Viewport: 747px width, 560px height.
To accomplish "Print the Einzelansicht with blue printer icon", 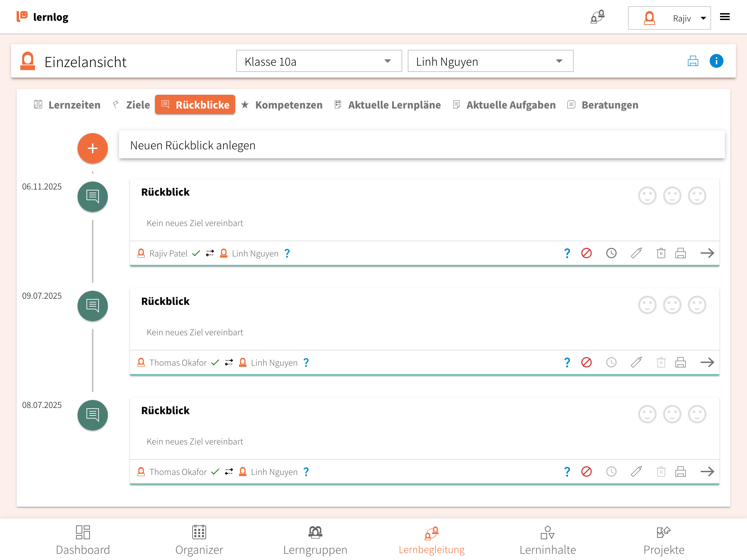I will [693, 61].
